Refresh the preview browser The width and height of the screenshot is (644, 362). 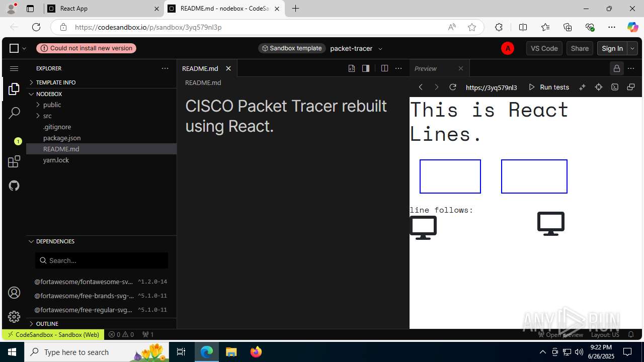pyautogui.click(x=453, y=87)
